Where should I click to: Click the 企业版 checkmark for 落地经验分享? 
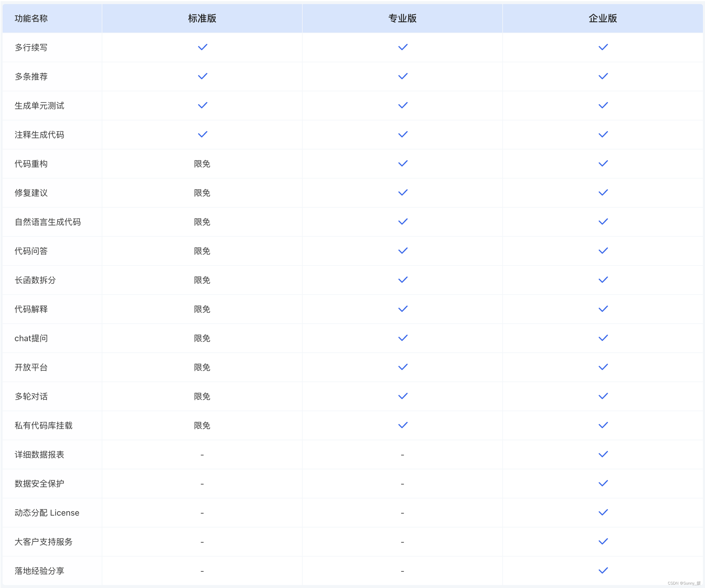[x=603, y=571]
